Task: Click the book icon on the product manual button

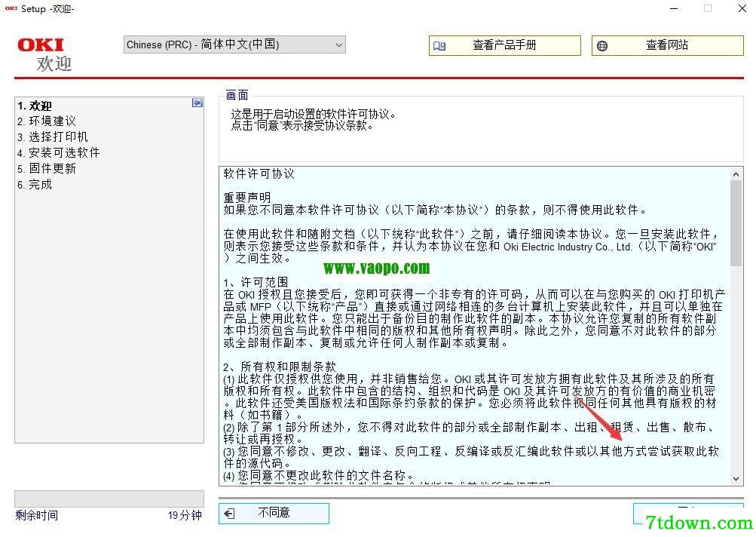Action: point(439,46)
